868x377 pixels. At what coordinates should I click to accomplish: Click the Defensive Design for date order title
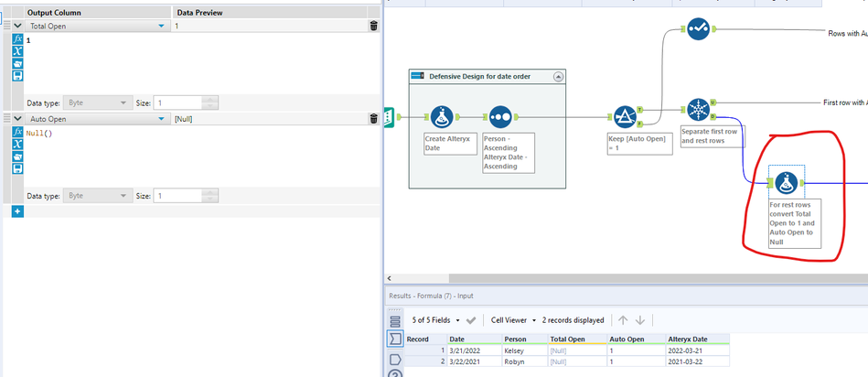coord(479,76)
